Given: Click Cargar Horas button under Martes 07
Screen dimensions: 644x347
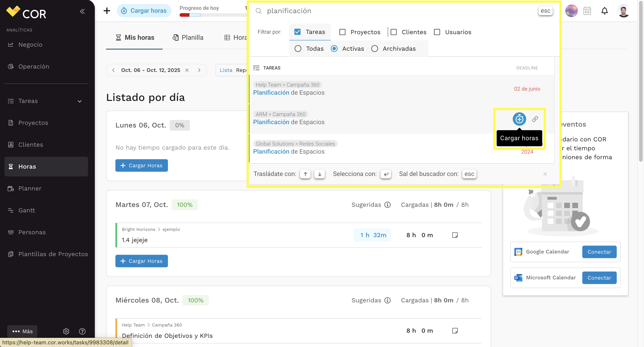Looking at the screenshot, I should click(142, 261).
